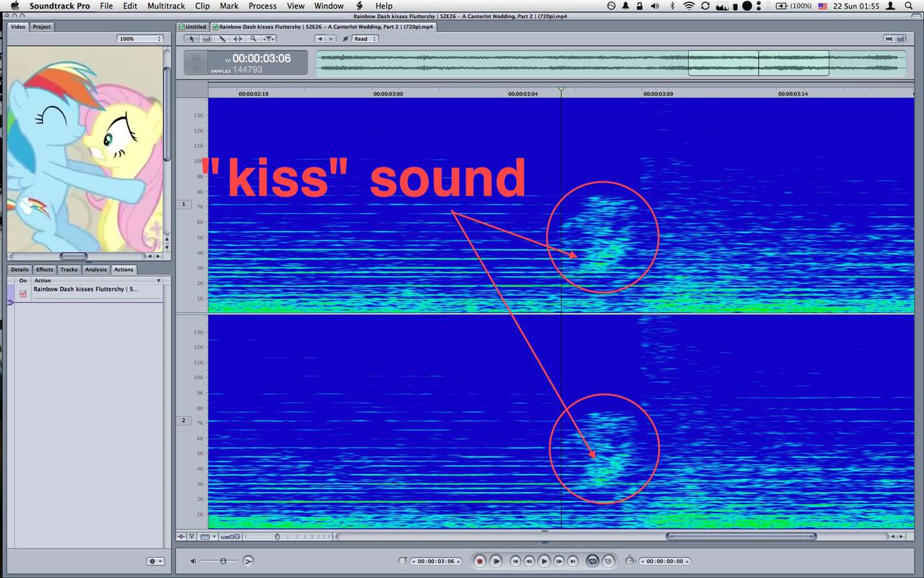This screenshot has width=924, height=578.
Task: Jump to beginning of project
Action: (515, 561)
